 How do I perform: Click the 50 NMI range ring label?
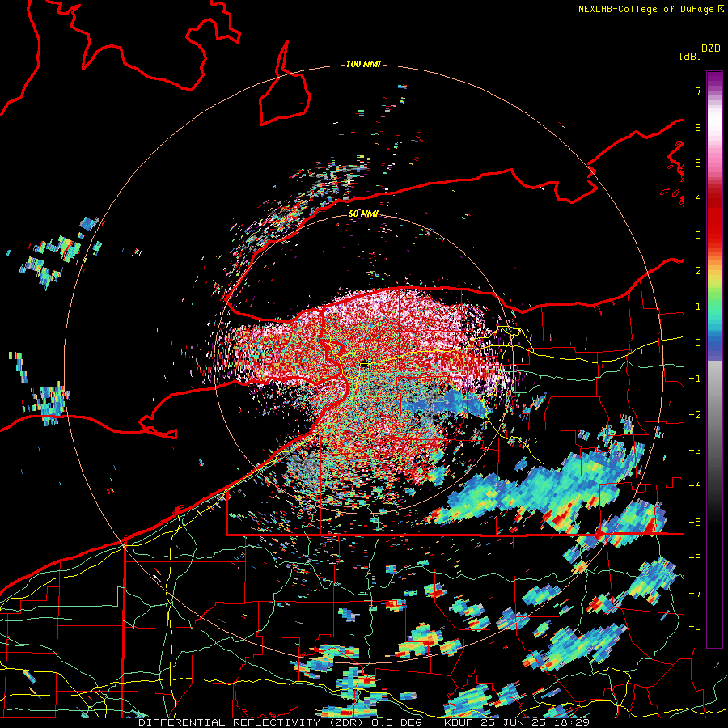[363, 214]
